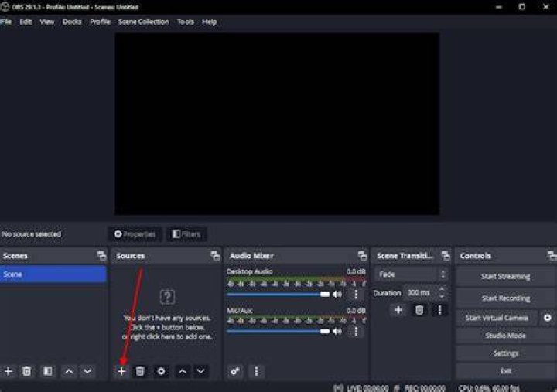557x392 pixels.
Task: Undock the Controls panel
Action: click(x=552, y=256)
